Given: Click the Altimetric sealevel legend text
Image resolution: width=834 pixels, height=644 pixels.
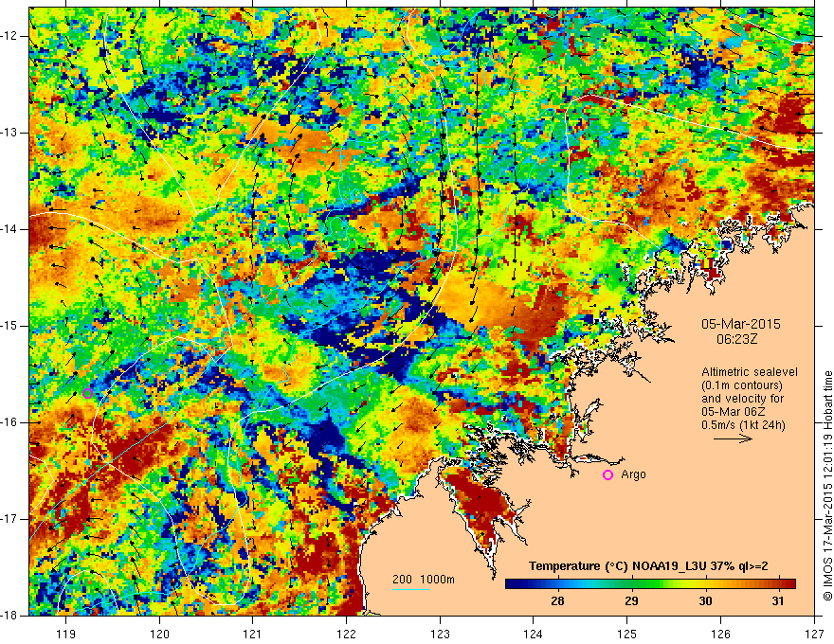Looking at the screenshot, I should click(750, 372).
